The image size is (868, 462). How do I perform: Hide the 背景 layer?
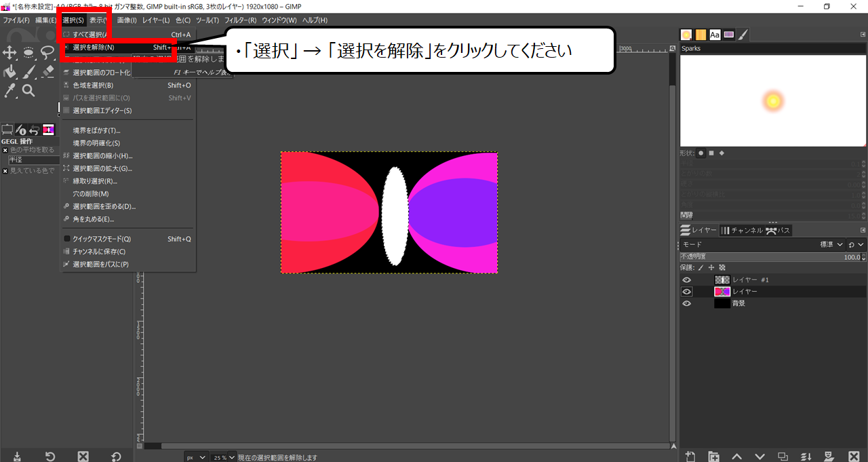(687, 303)
